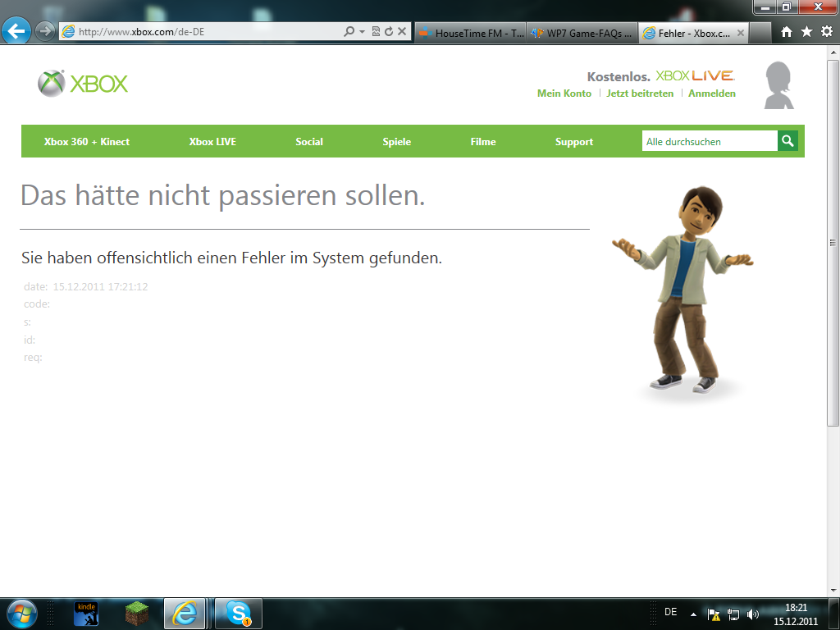Click the date text 15.12.2011 17:21:12
The height and width of the screenshot is (630, 840).
click(100, 286)
